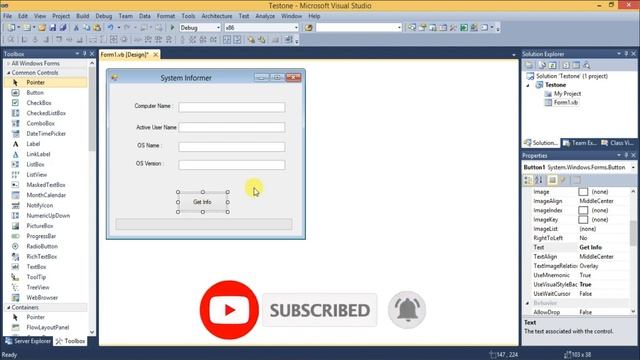Select the Button control in Toolbox

tap(35, 93)
